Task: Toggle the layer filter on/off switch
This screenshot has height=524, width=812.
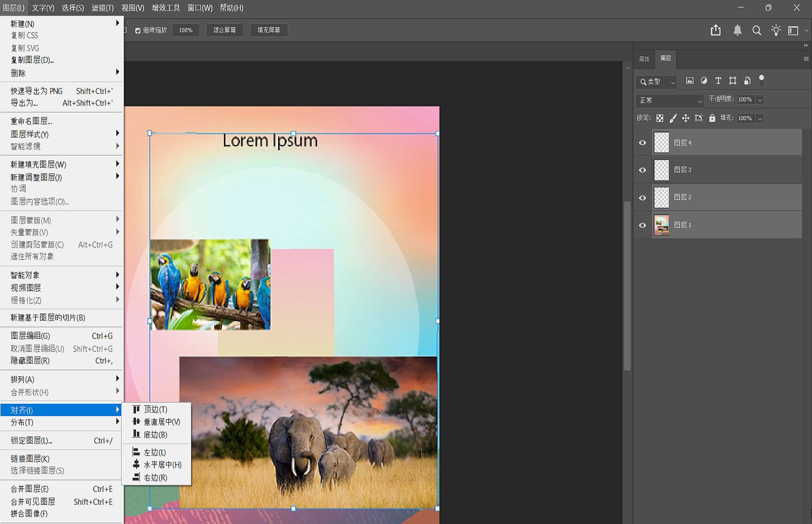Action: click(761, 80)
